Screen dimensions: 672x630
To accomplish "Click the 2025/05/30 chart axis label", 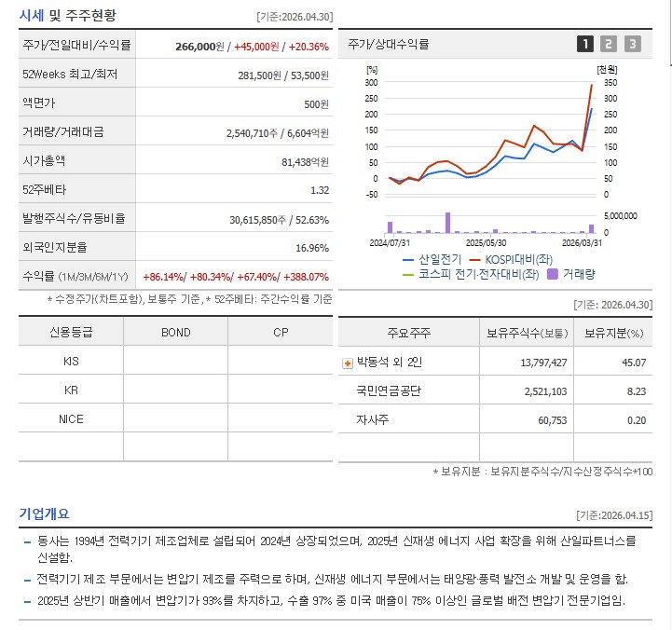I will pyautogui.click(x=486, y=243).
